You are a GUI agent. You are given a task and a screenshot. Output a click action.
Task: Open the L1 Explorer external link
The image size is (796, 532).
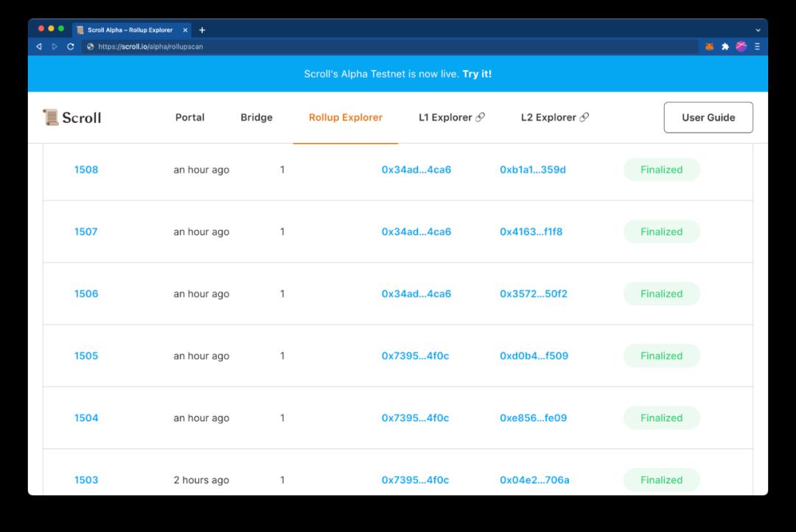452,117
